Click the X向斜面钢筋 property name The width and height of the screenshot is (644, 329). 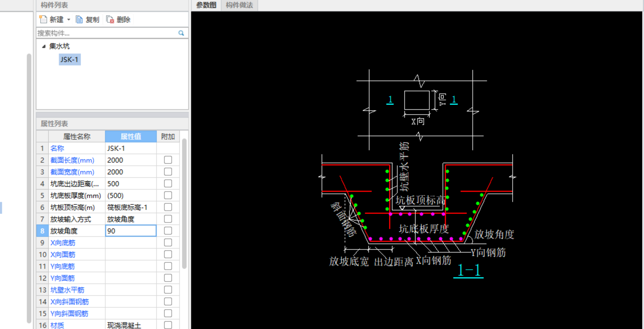point(69,302)
